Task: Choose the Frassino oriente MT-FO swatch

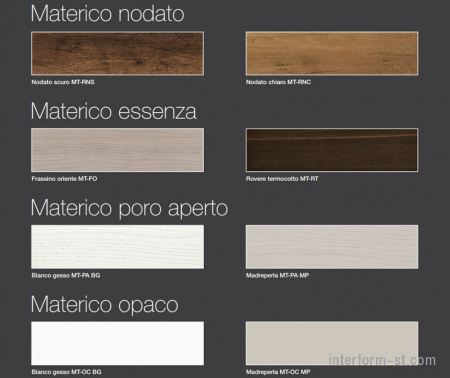Action: (x=117, y=150)
